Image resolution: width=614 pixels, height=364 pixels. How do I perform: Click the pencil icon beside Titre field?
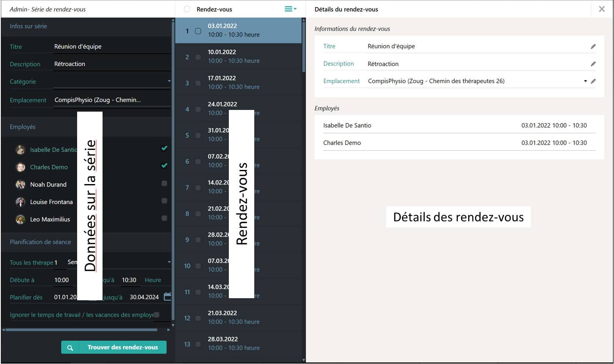[x=593, y=47]
